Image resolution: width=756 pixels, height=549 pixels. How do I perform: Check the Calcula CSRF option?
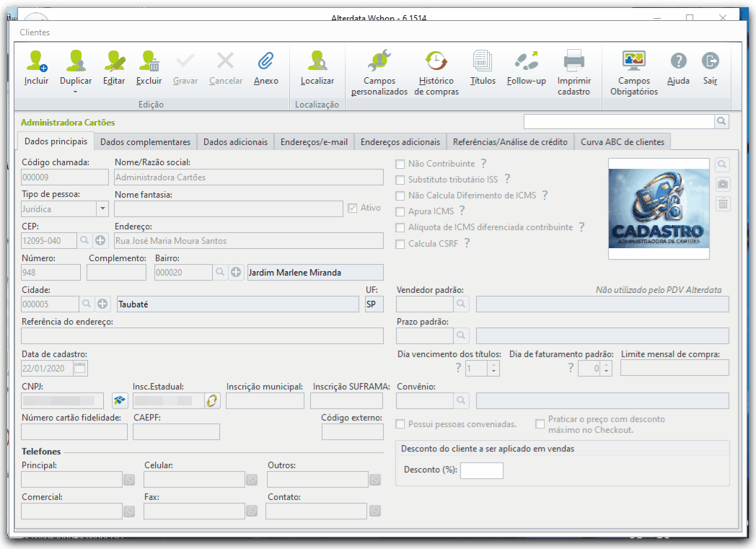click(x=400, y=244)
